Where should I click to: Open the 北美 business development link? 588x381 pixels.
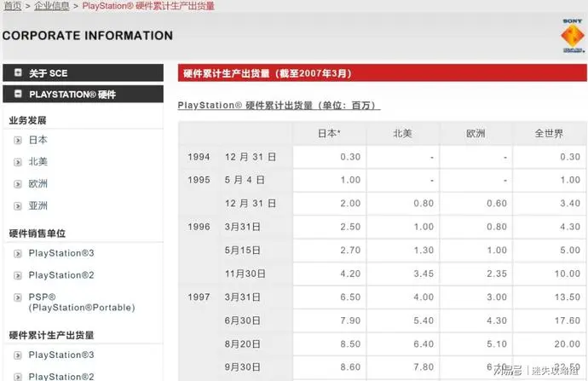[x=37, y=162]
